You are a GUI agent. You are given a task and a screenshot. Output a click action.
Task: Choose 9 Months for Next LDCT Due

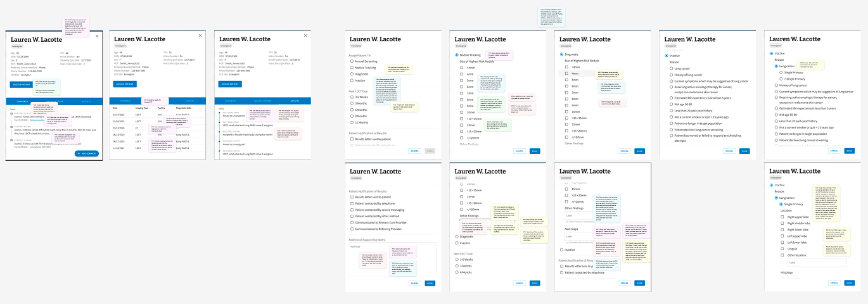coord(352,115)
